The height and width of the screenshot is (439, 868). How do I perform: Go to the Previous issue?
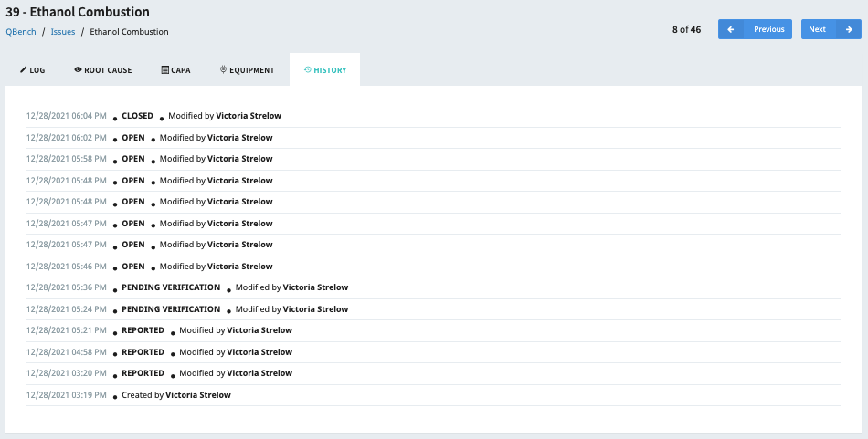(755, 29)
